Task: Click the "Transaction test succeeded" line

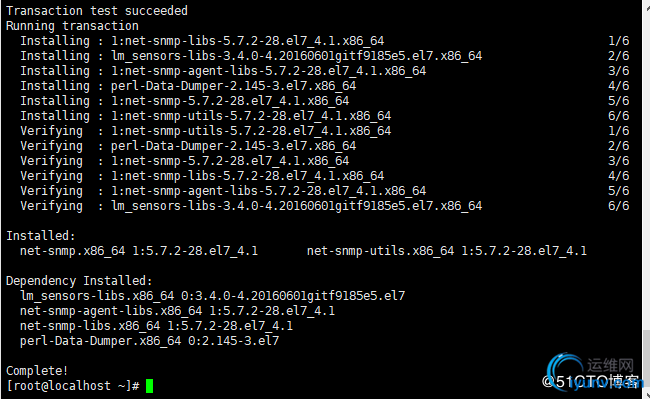Action: click(97, 10)
